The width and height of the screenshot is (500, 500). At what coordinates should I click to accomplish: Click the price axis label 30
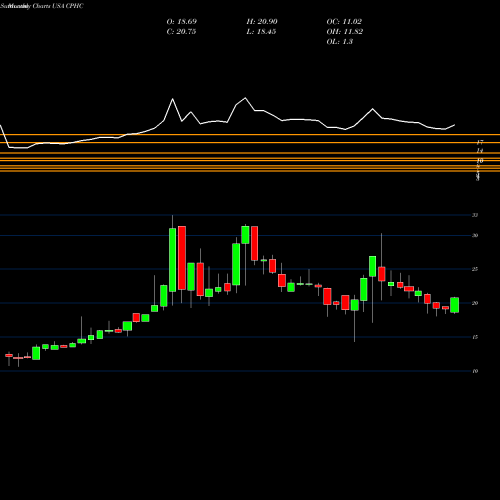(475, 236)
